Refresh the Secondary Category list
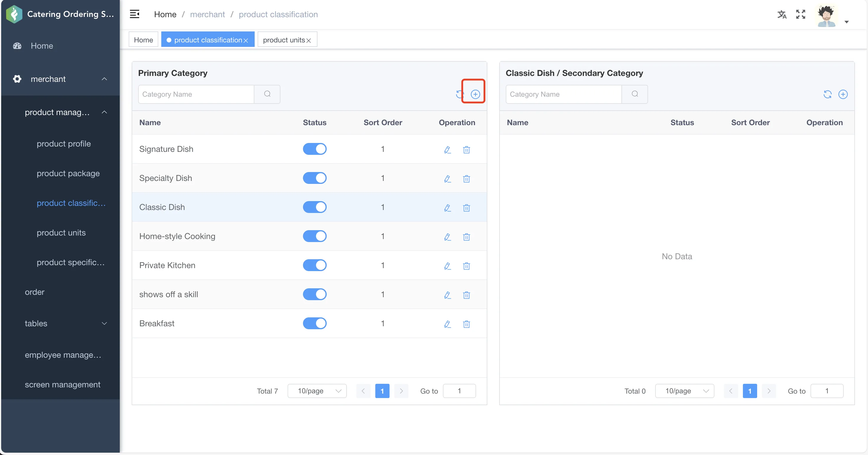This screenshot has width=868, height=455. click(x=827, y=94)
